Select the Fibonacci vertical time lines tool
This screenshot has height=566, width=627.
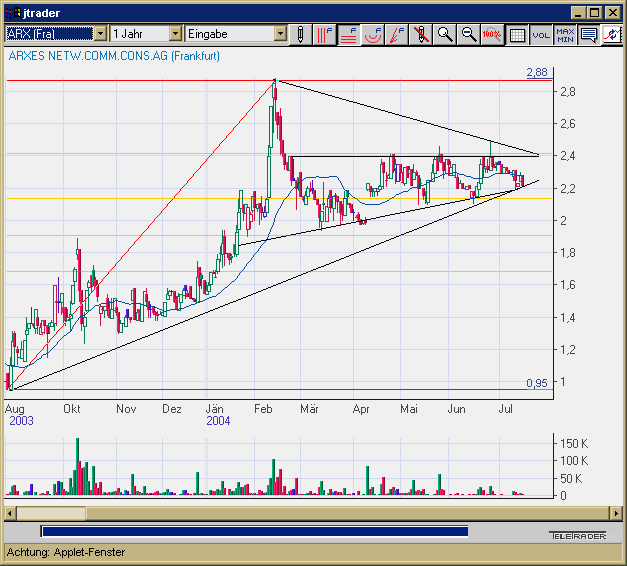coord(324,34)
